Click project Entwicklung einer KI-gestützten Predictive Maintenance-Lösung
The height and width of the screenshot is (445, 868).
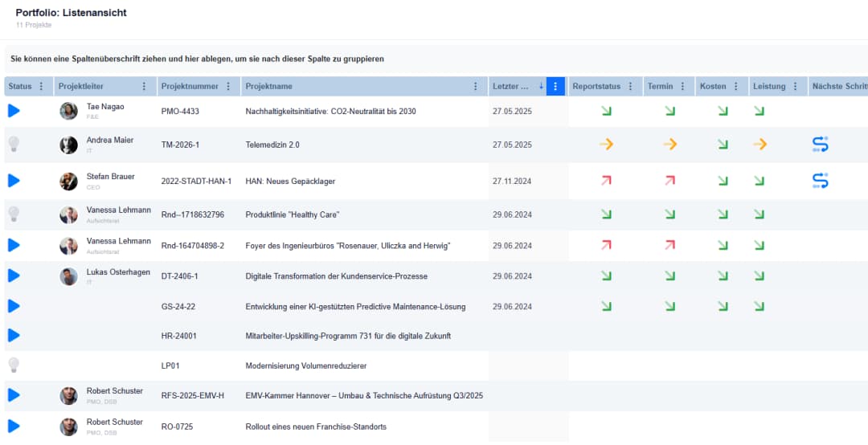(355, 307)
